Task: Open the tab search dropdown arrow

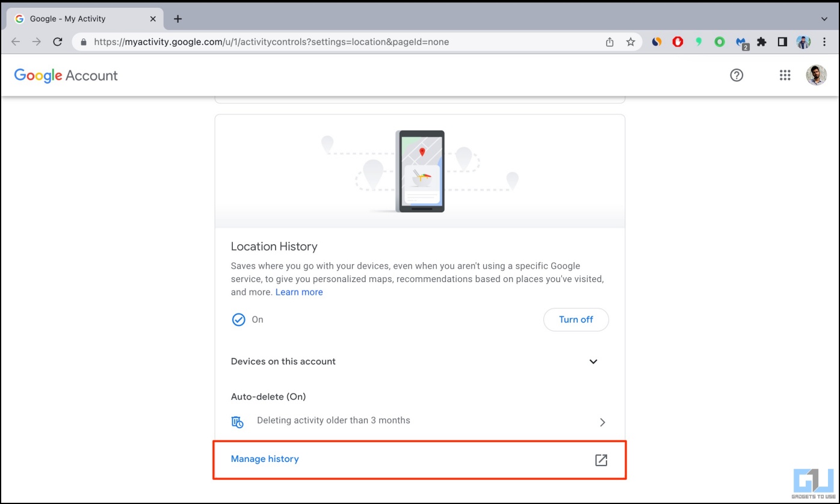Action: pos(824,19)
